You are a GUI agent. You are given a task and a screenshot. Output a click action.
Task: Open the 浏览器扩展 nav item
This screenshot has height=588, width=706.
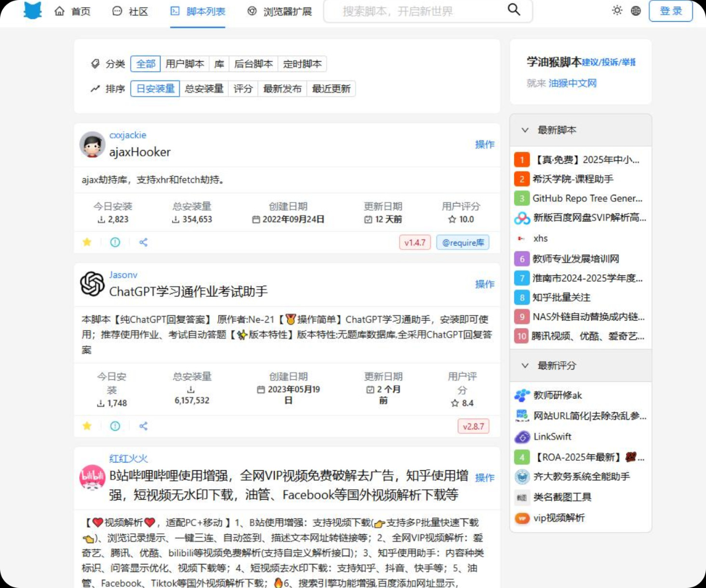click(x=279, y=11)
